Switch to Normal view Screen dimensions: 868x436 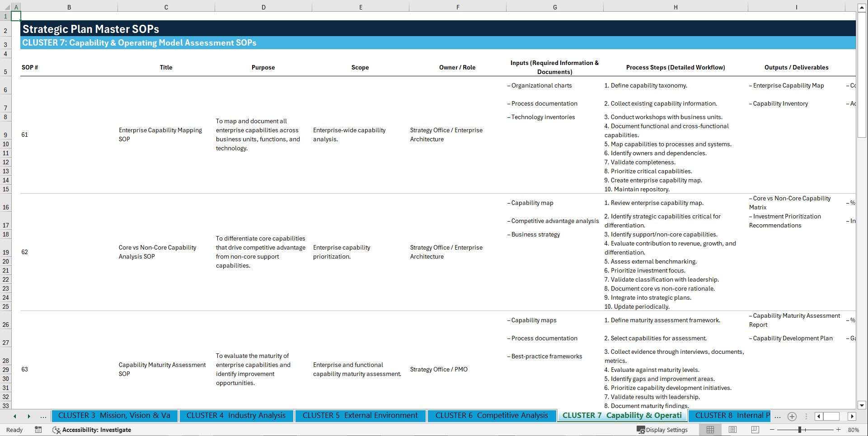(x=710, y=430)
